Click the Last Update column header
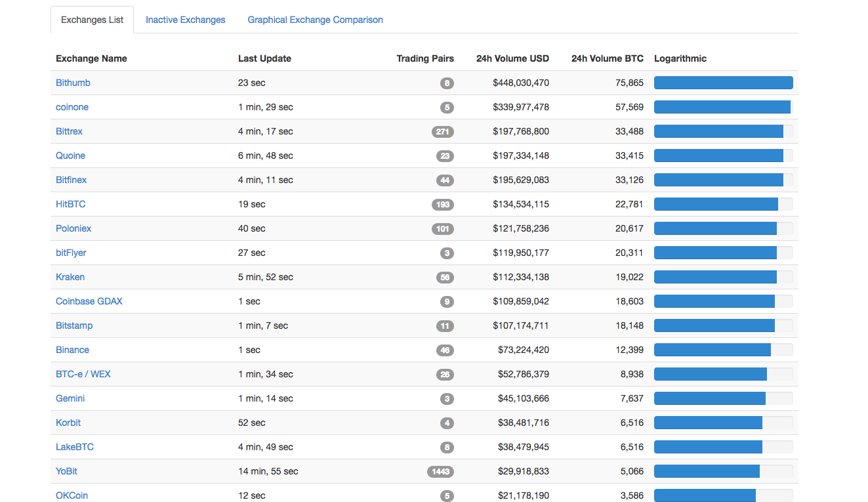The width and height of the screenshot is (868, 502). [264, 58]
